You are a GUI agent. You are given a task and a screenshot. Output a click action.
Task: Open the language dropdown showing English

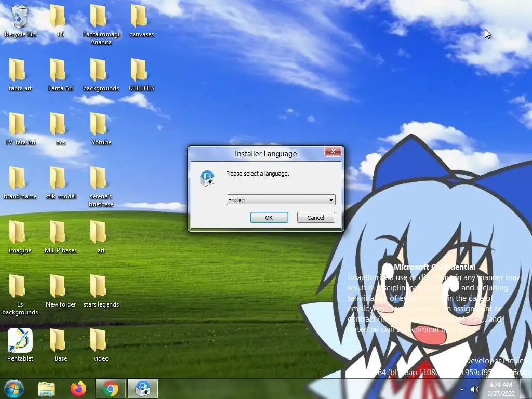[281, 200]
